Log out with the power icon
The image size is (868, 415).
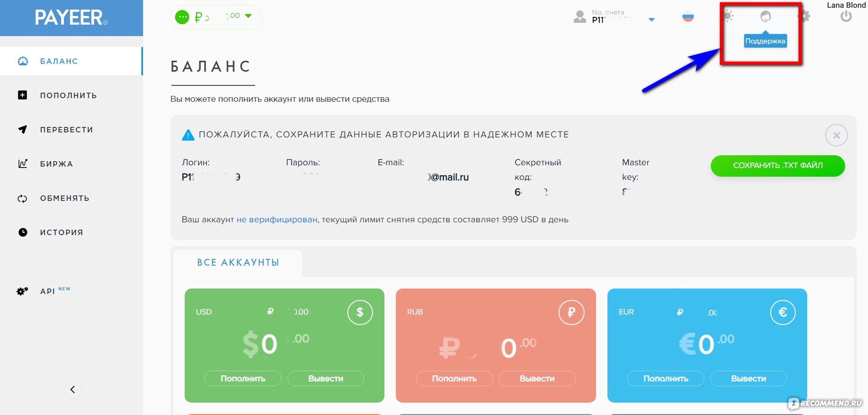[x=846, y=16]
